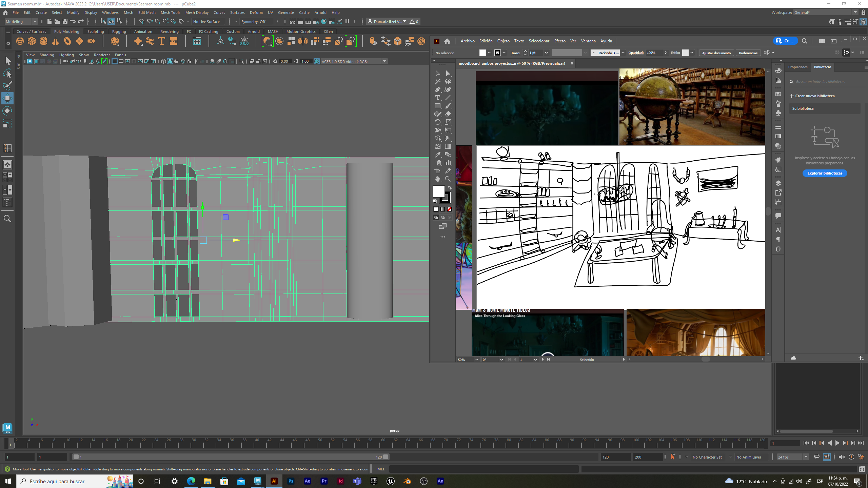Viewport: 868px width, 488px height.
Task: Switch to the Propiedades tab
Action: click(798, 67)
